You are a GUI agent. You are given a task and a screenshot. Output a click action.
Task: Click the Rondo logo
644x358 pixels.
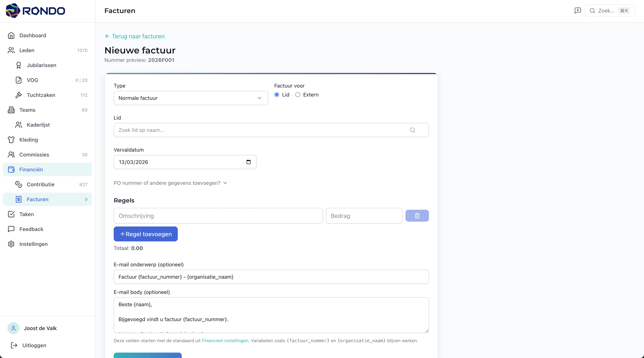(x=35, y=11)
